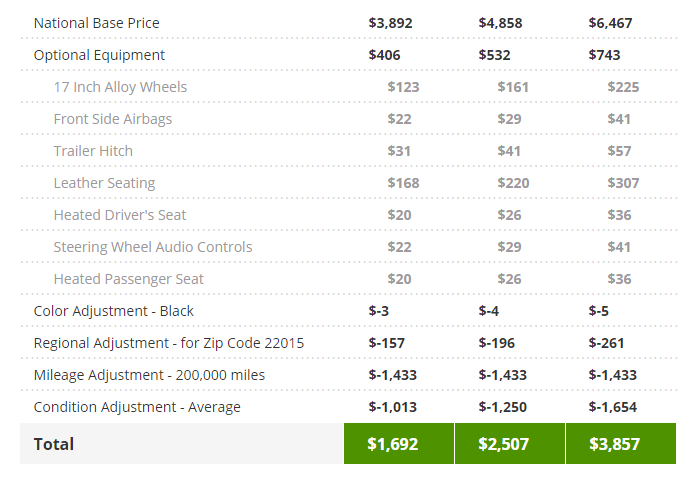Image resolution: width=687 pixels, height=482 pixels.
Task: Click the Heated Passenger Seat item
Action: [x=128, y=279]
